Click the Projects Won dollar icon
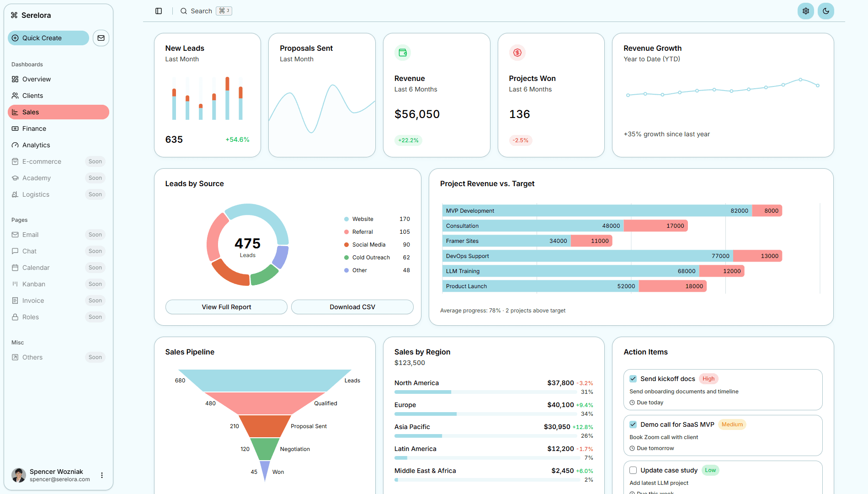This screenshot has width=868, height=494. point(517,53)
